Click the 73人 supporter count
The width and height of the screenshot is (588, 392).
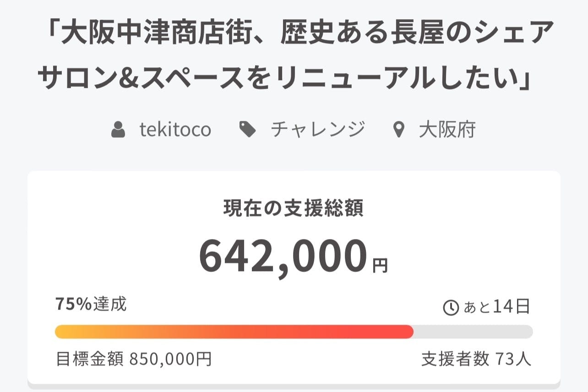[513, 359]
